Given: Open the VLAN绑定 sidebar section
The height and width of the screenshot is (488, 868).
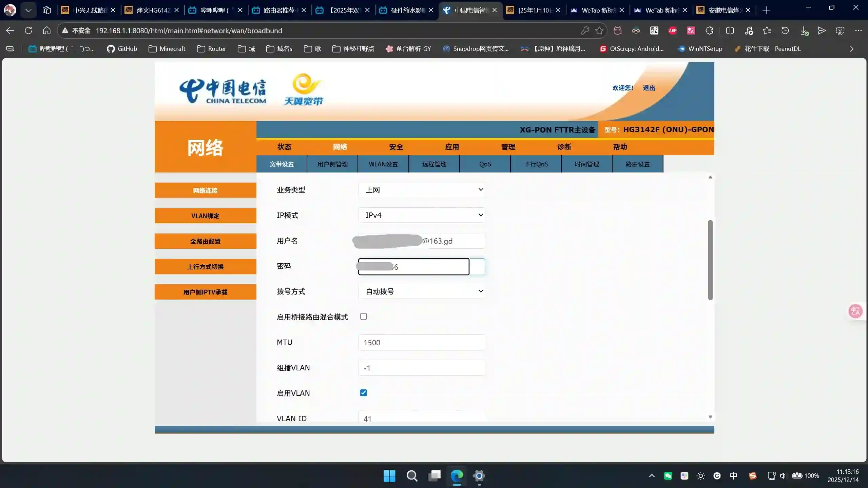Looking at the screenshot, I should coord(205,216).
